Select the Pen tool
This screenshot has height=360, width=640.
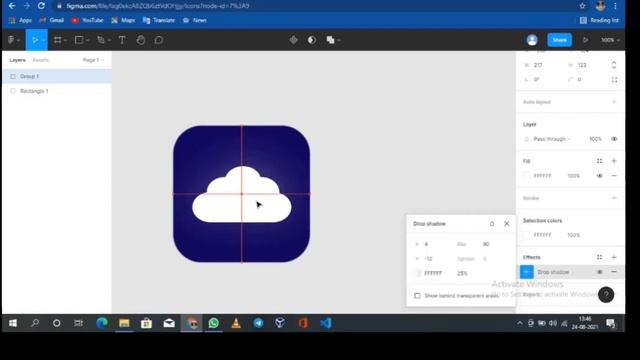coord(101,40)
